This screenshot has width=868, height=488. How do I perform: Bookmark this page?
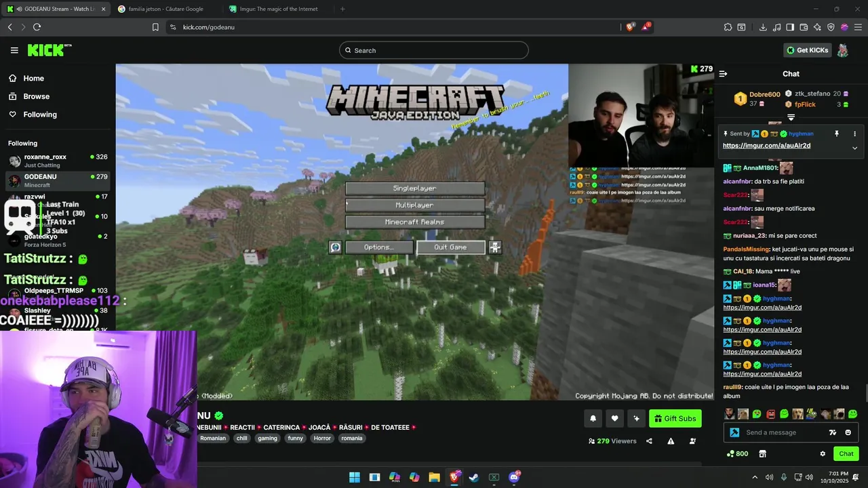155,27
